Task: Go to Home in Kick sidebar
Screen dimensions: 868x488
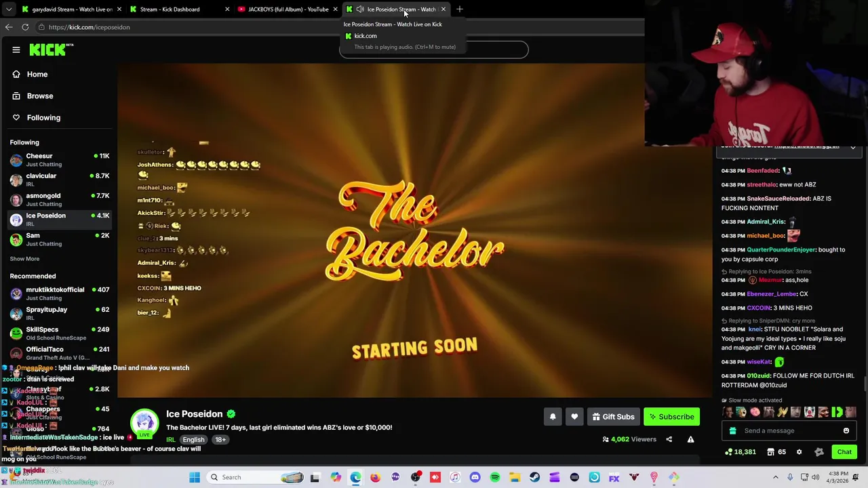Action: 37,74
